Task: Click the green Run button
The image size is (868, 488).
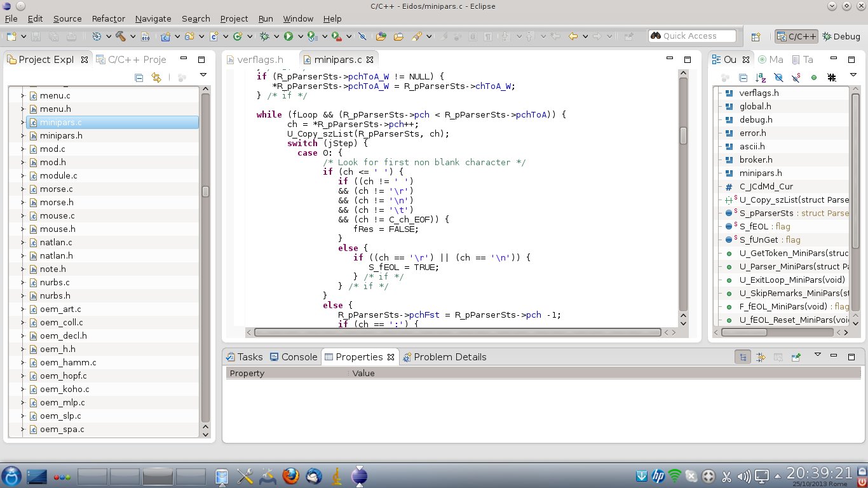Action: (288, 36)
